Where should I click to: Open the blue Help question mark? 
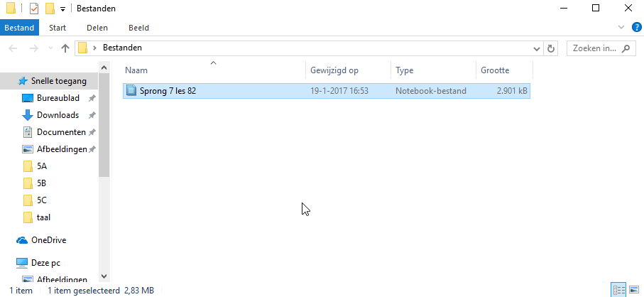point(635,28)
